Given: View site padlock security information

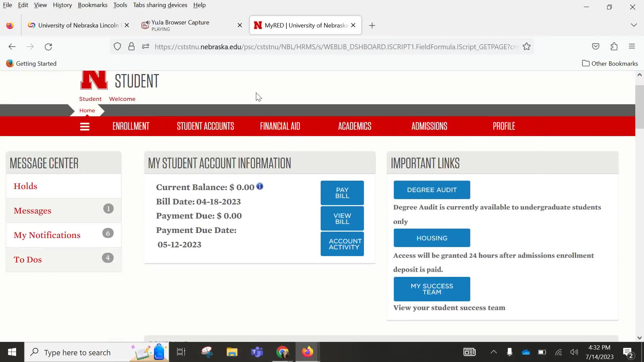Looking at the screenshot, I should [x=131, y=47].
